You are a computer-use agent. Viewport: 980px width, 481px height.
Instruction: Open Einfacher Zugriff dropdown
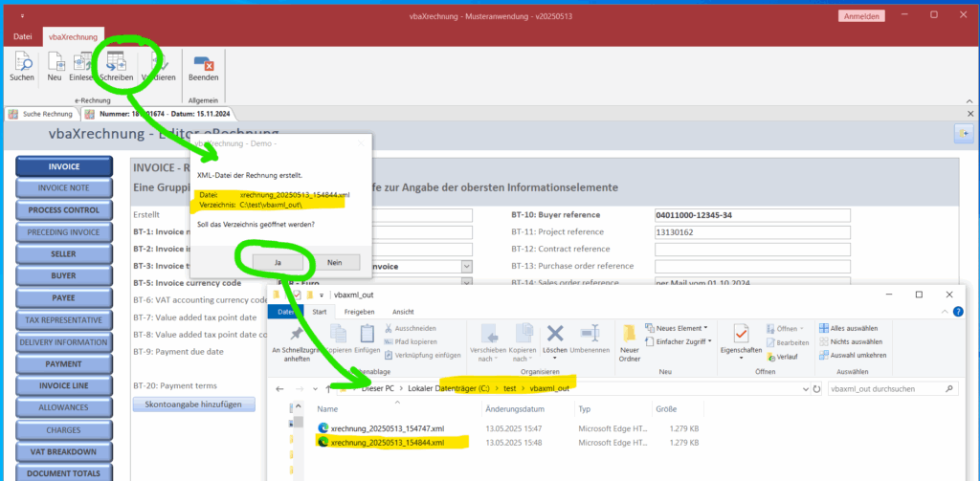(x=679, y=341)
